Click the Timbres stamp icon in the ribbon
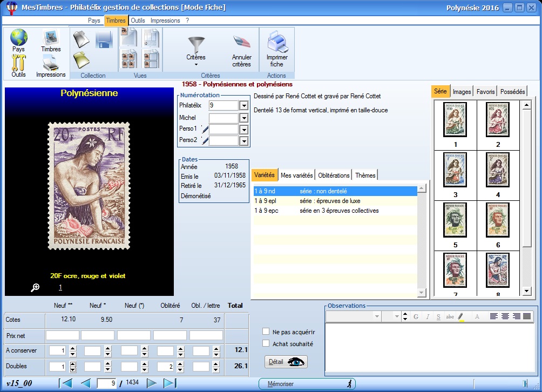 tap(51, 37)
